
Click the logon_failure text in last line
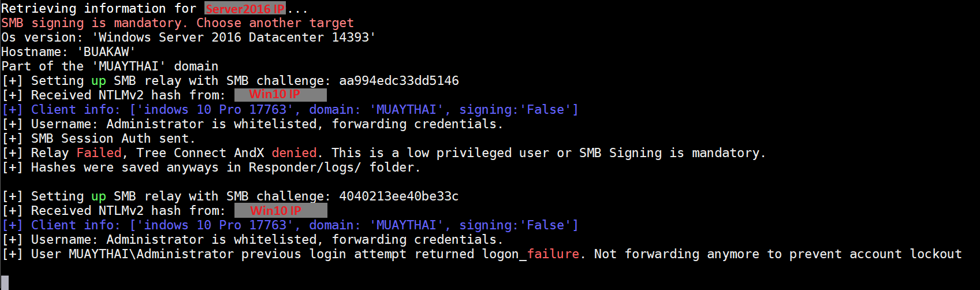coord(530,254)
